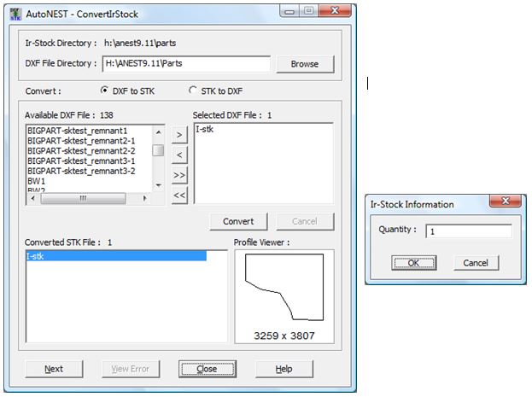View the profile viewer shape thumbnail
The width and height of the screenshot is (532, 397).
[x=284, y=290]
